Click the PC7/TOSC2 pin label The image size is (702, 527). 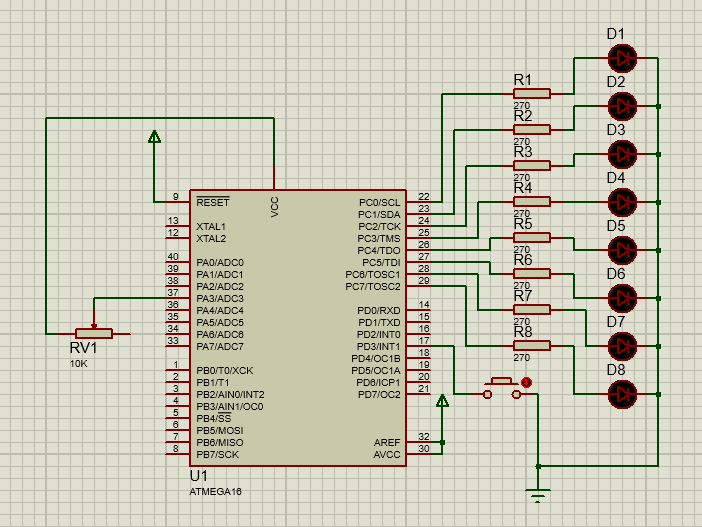[373, 287]
